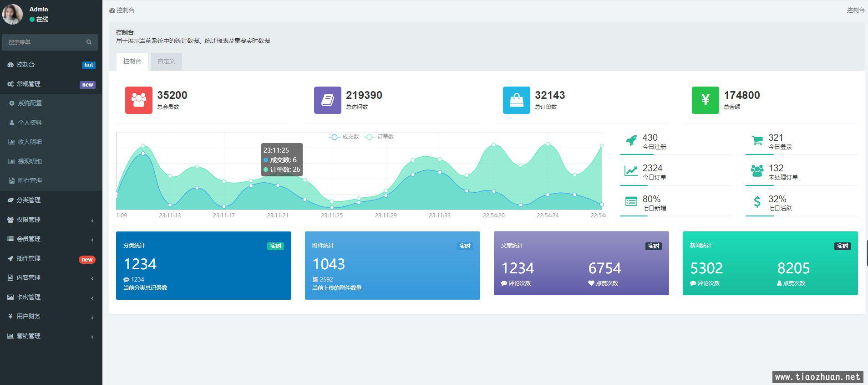Switch to the 自定义 tab
The height and width of the screenshot is (385, 868).
pos(166,62)
